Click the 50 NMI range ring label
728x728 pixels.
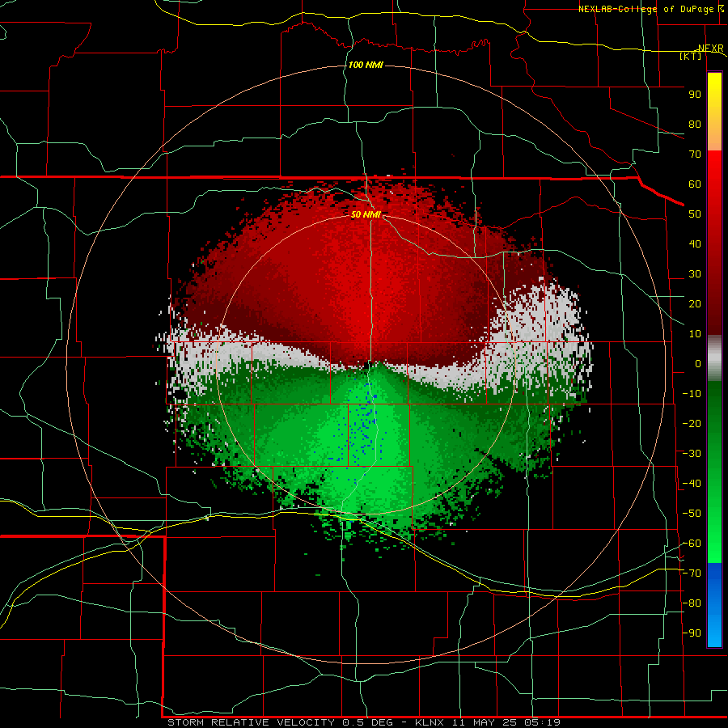366,214
